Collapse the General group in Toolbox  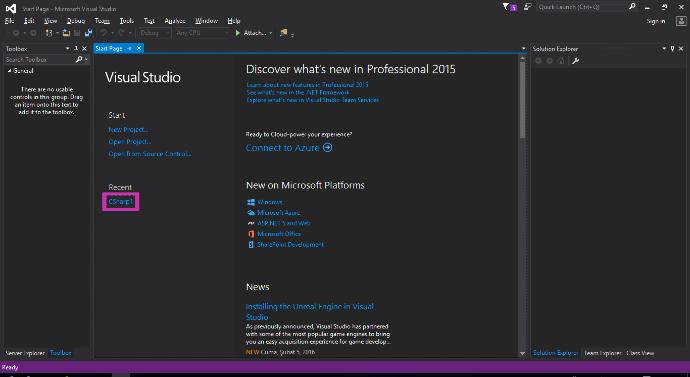pyautogui.click(x=9, y=71)
